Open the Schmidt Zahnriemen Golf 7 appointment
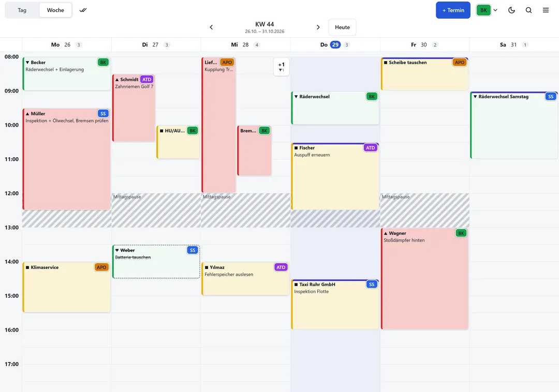This screenshot has width=559, height=392. (x=134, y=108)
